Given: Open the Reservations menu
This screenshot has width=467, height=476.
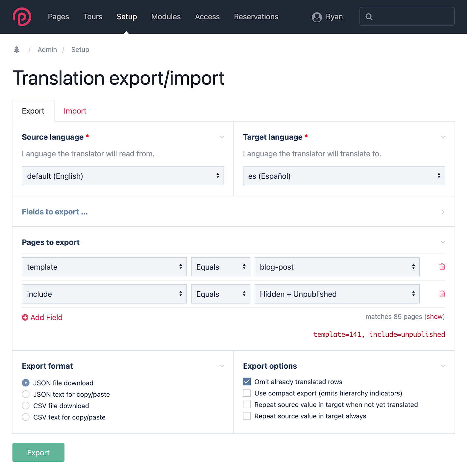Looking at the screenshot, I should 256,17.
